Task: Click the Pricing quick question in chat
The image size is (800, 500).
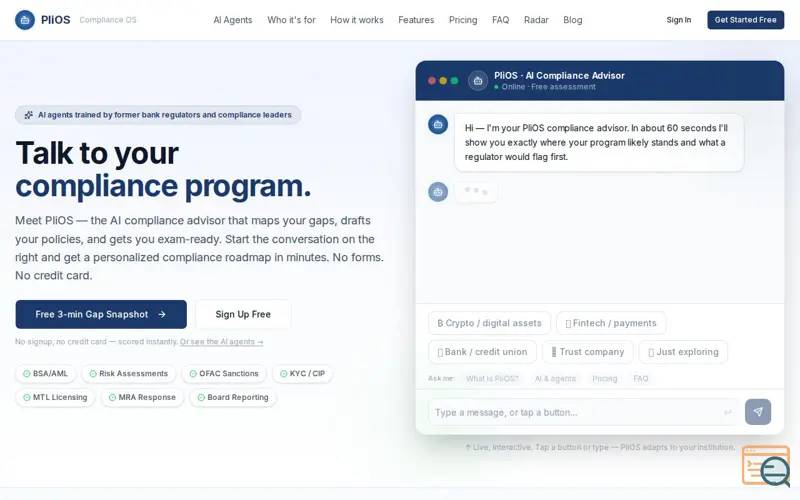Action: 605,379
